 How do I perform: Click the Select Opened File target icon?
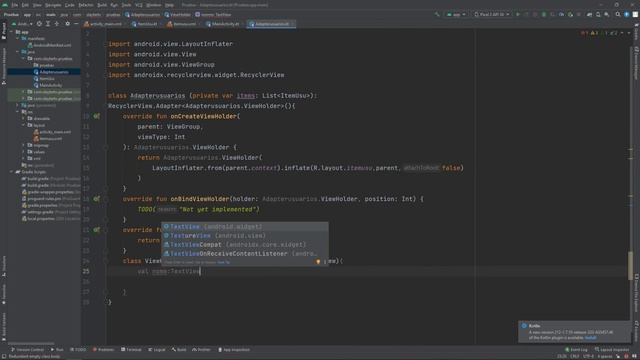point(39,24)
